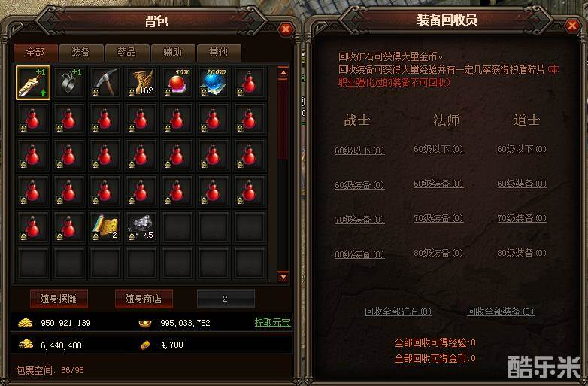Select the blue orb labeled 200万
Screen dimensions: 588x386
(x=214, y=83)
